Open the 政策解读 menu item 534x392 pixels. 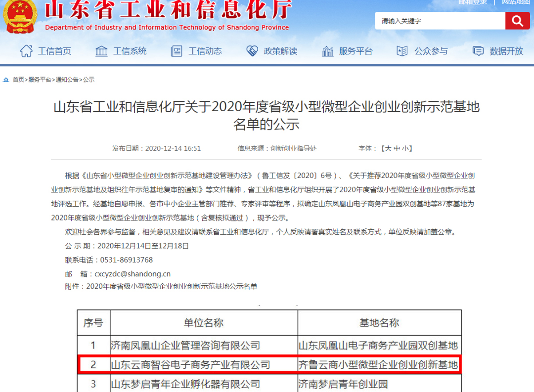[x=281, y=51]
